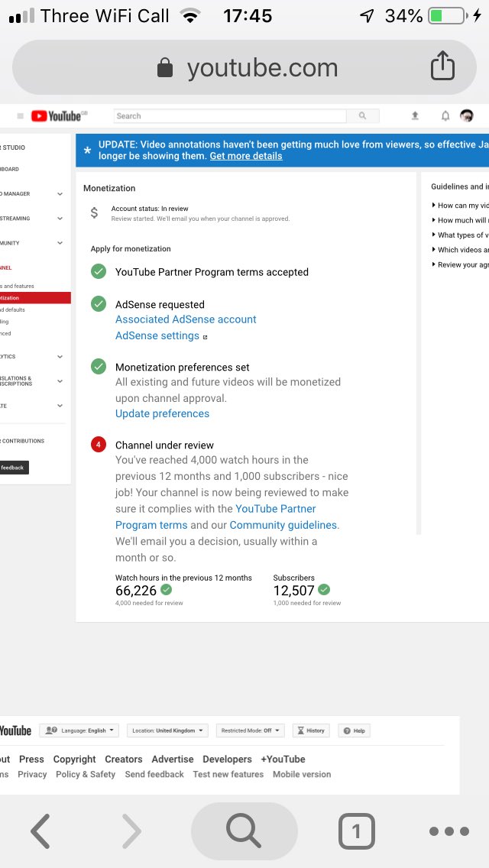489x868 pixels.
Task: Go to the YouTube home logo
Action: tap(60, 115)
